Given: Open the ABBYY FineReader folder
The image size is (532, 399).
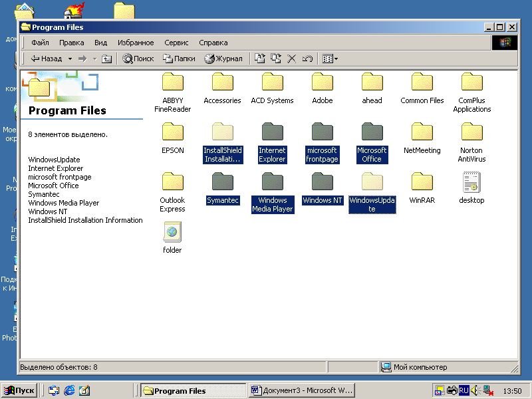Looking at the screenshot, I should point(172,92).
